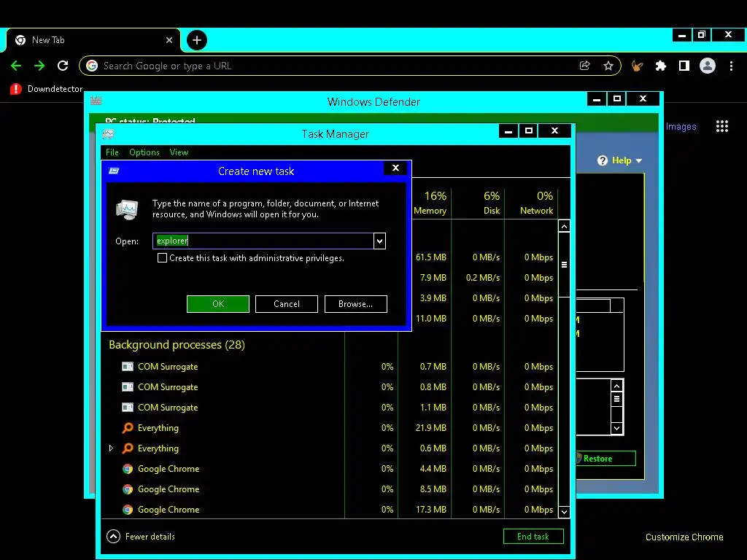Click the Help question mark icon
The height and width of the screenshot is (560, 747).
click(602, 160)
